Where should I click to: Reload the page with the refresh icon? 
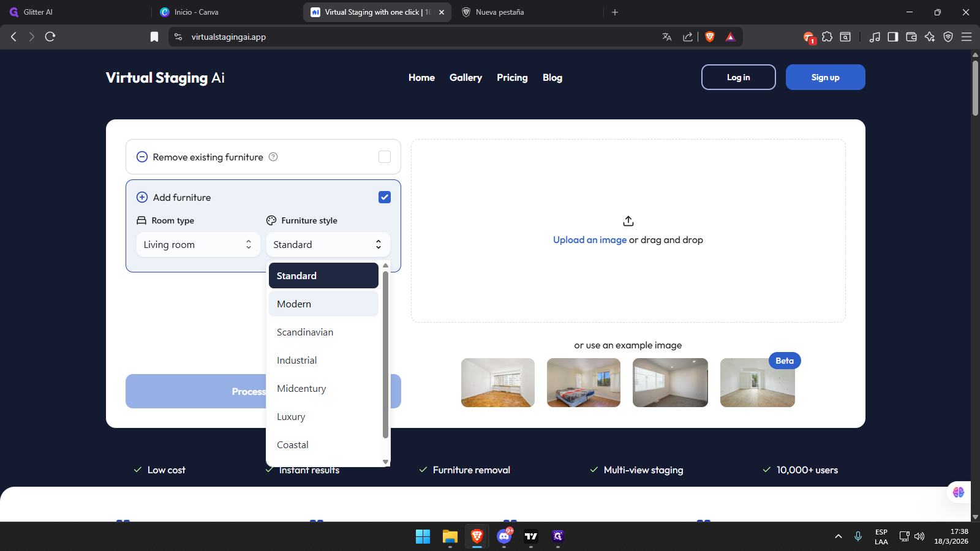(x=50, y=37)
